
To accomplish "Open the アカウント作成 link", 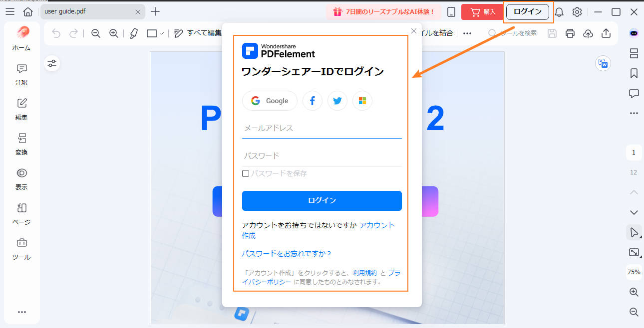I will [x=376, y=225].
